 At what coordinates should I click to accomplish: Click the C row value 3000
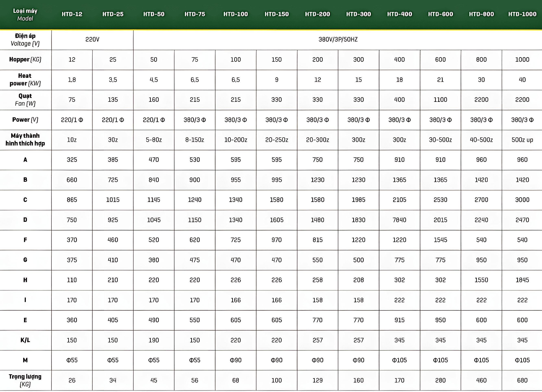[522, 200]
